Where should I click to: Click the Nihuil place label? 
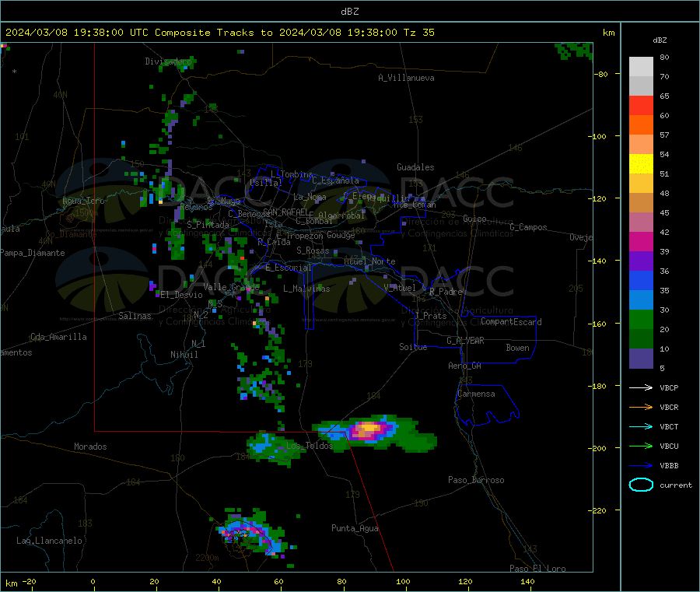[184, 355]
